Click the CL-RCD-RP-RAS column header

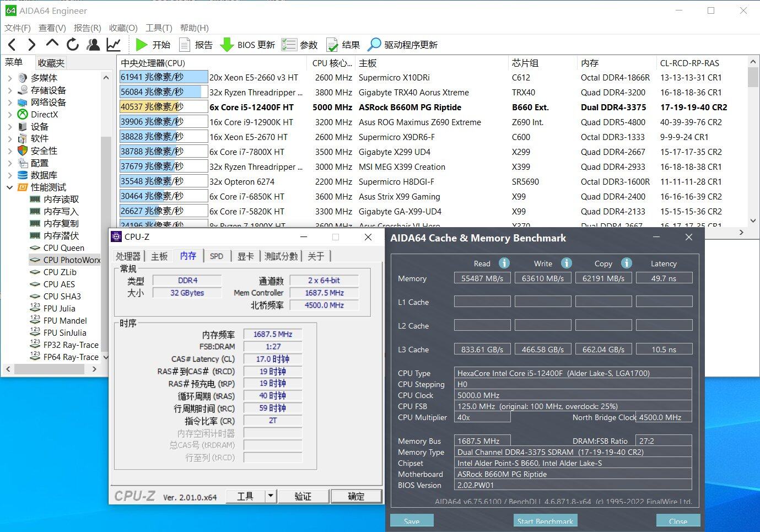(701, 63)
